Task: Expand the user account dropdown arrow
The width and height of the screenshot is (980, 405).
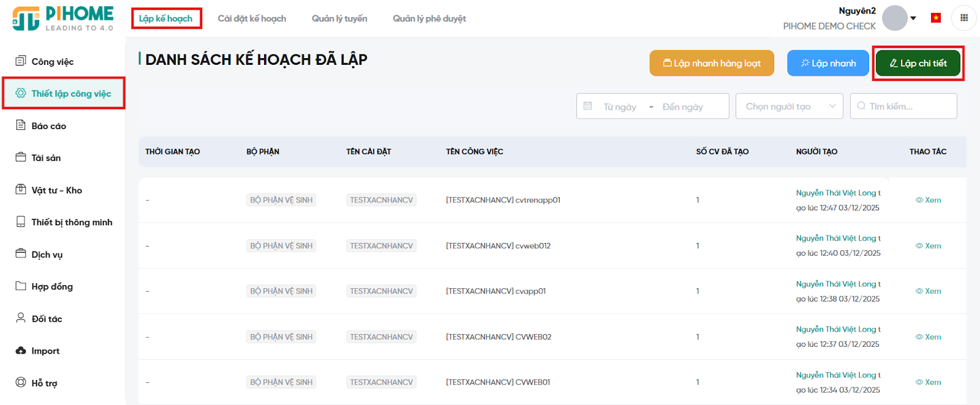Action: 913,18
